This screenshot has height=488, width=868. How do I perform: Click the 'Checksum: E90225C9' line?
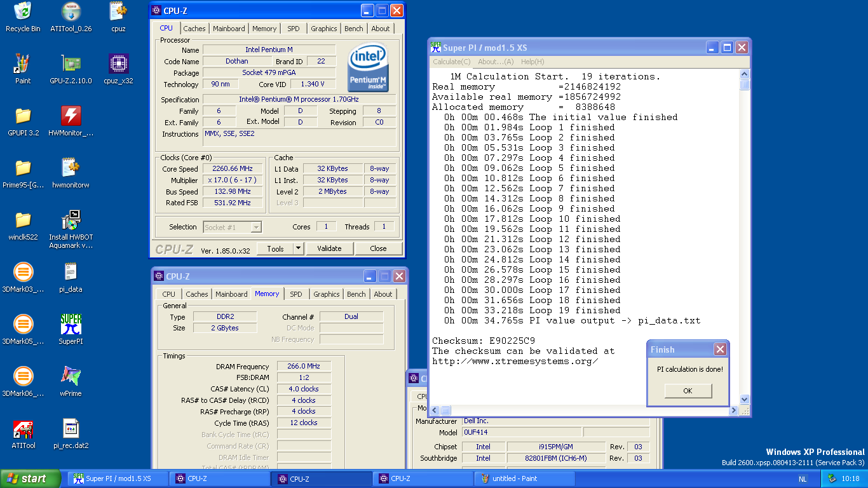pos(484,341)
